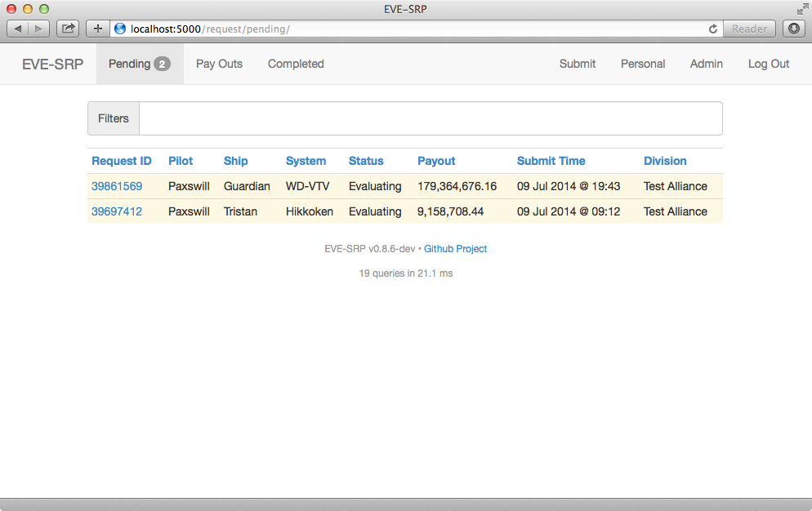Switch to the Pending tab
This screenshot has width=812, height=511.
[x=140, y=64]
